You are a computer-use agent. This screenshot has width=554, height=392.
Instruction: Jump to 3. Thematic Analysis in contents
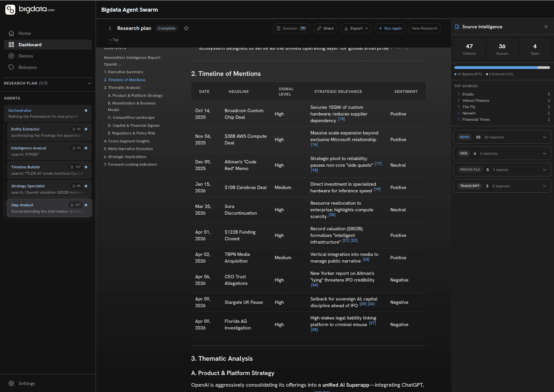pos(122,88)
